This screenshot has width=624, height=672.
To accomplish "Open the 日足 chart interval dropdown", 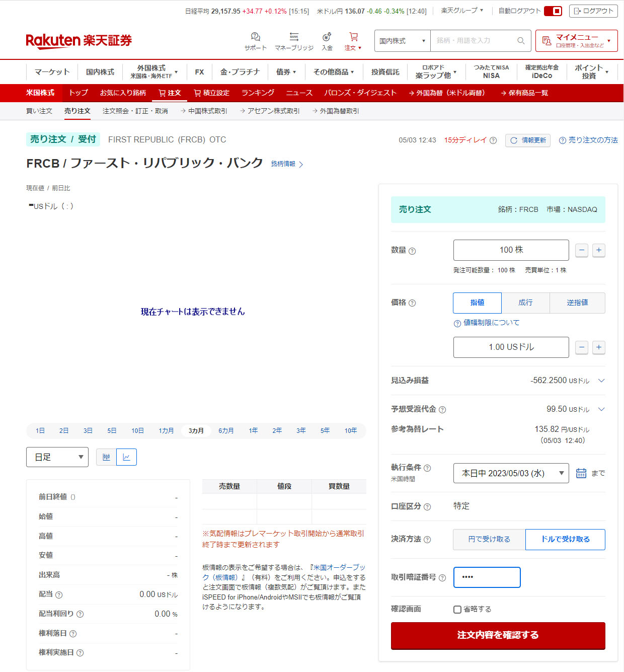I will [x=57, y=457].
